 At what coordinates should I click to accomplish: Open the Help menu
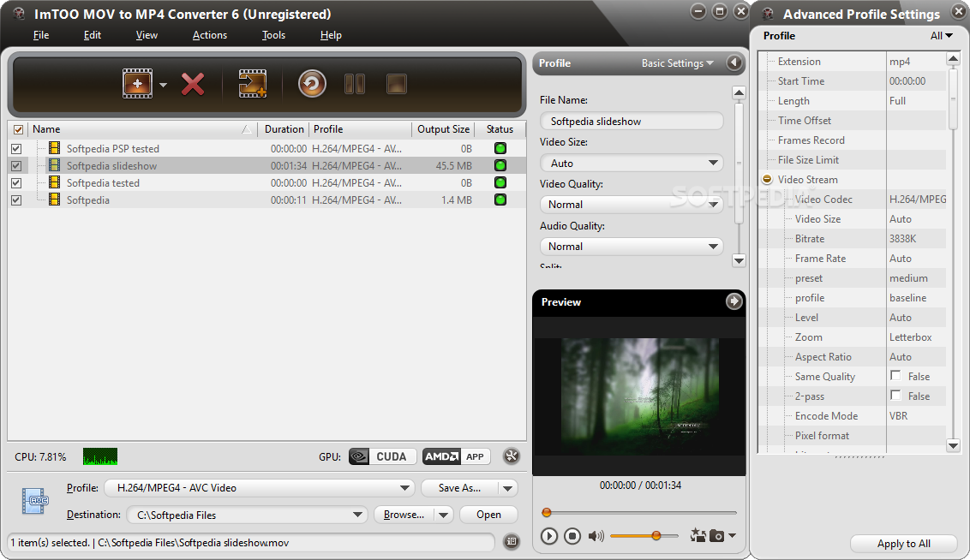pyautogui.click(x=331, y=35)
